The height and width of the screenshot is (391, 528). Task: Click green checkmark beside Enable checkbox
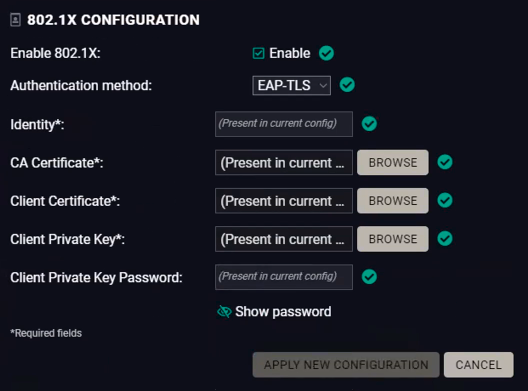coord(326,53)
